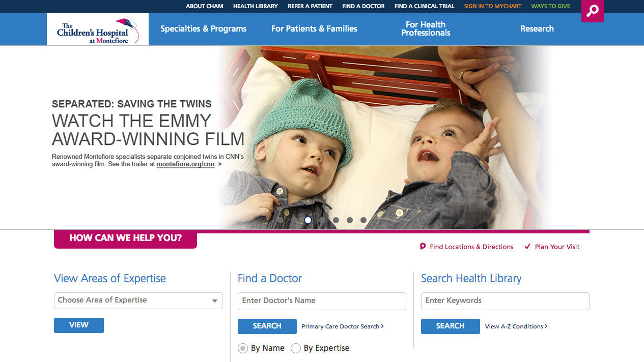Select the location pin icon beside Find Locations
This screenshot has width=644, height=362.
423,247
